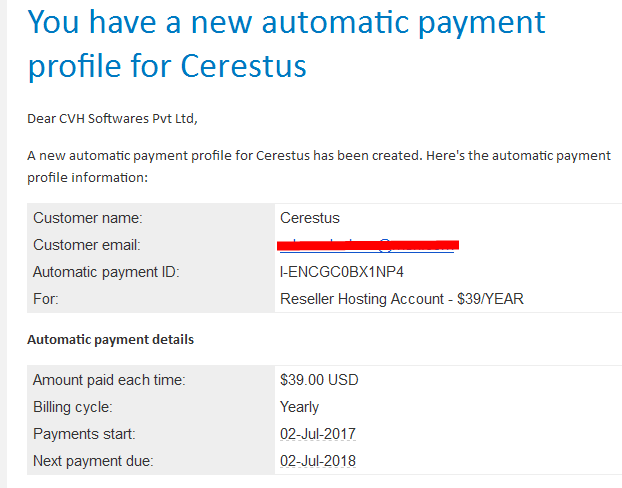Image resolution: width=622 pixels, height=488 pixels.
Task: Click the email heading about automatic payment
Action: point(286,44)
